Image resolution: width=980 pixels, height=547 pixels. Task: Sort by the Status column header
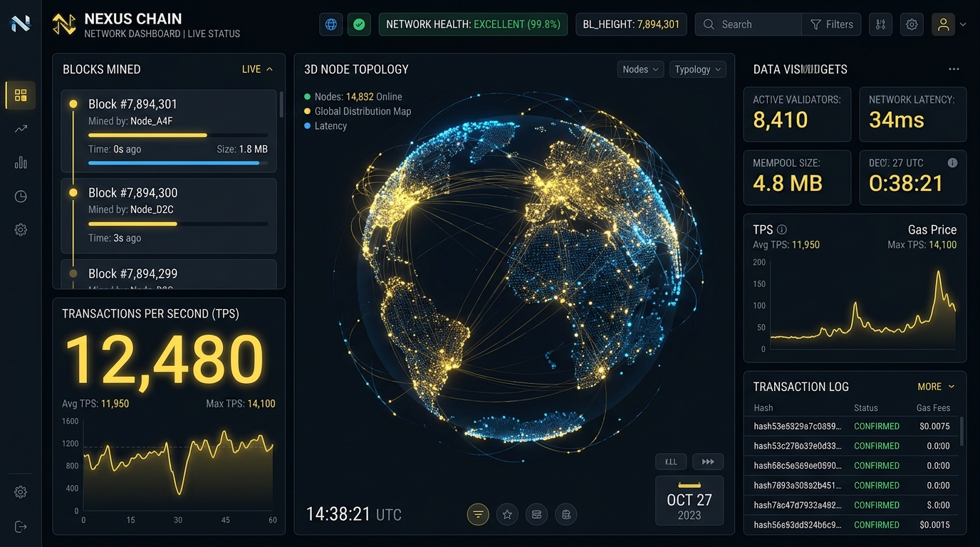pyautogui.click(x=866, y=408)
